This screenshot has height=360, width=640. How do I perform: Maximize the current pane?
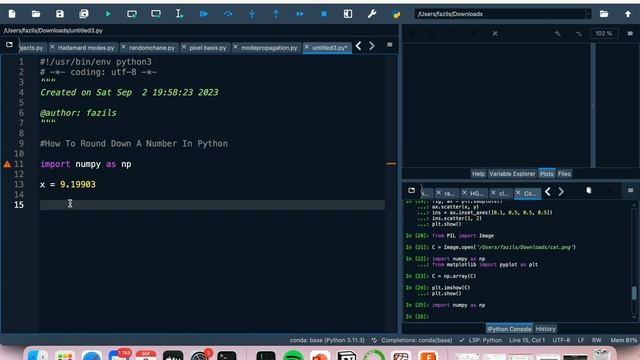348,14
